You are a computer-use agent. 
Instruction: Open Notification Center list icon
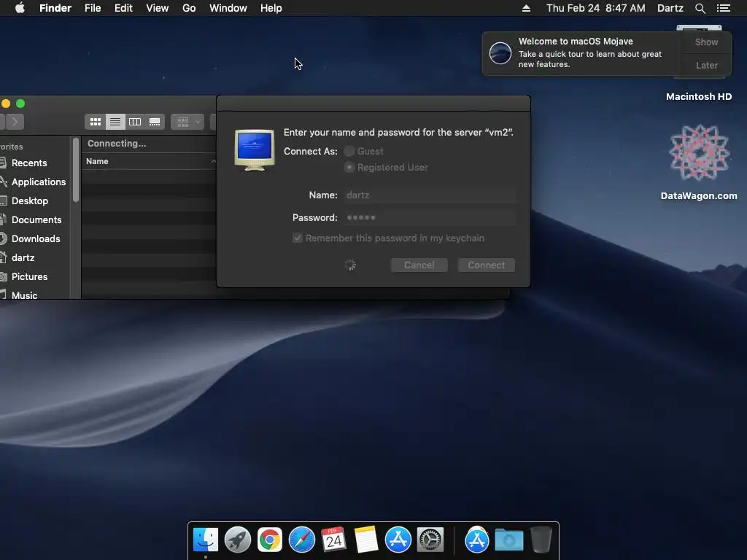coord(723,8)
